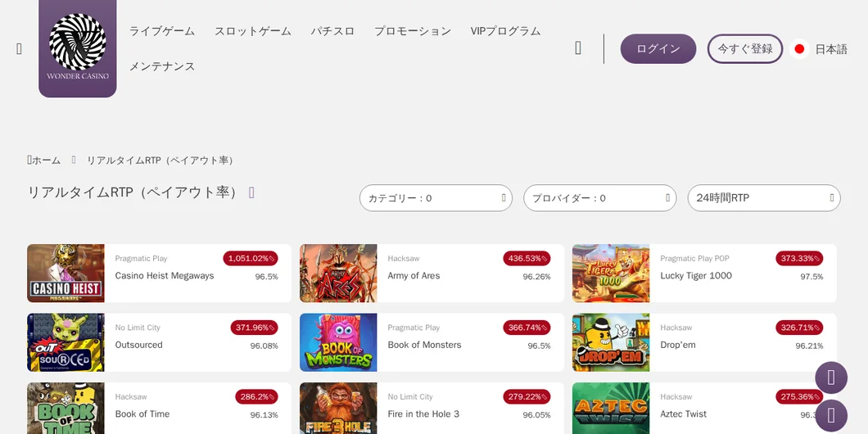Click the lower purple floating round button
The image size is (868, 434).
pyautogui.click(x=831, y=416)
